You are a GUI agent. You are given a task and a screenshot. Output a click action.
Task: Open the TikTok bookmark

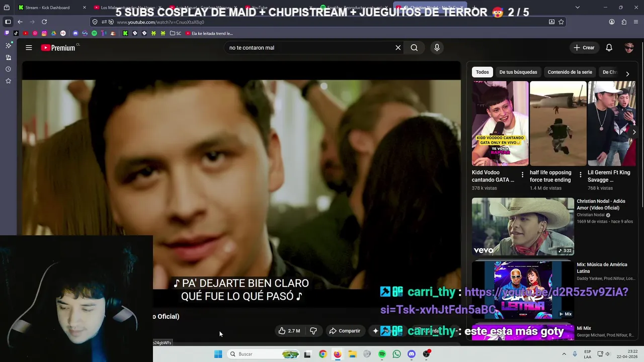[x=16, y=33]
